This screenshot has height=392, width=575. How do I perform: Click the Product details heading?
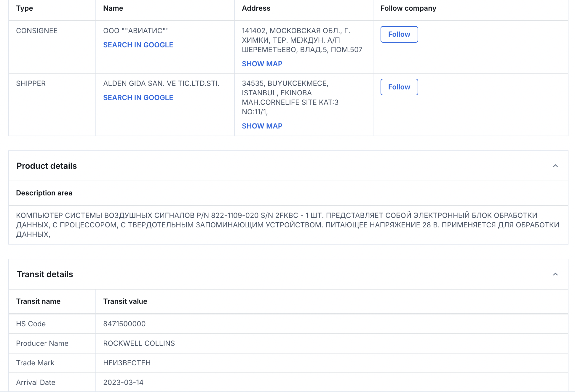pyautogui.click(x=47, y=166)
